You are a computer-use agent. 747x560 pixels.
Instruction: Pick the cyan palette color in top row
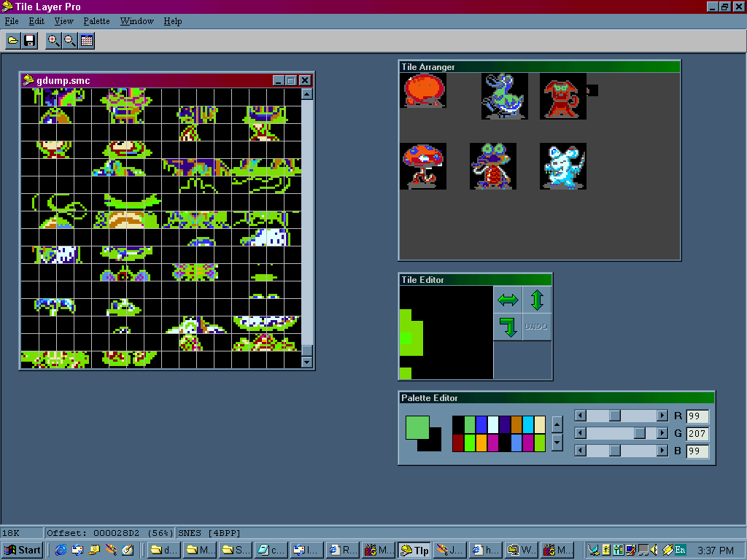pos(528,424)
